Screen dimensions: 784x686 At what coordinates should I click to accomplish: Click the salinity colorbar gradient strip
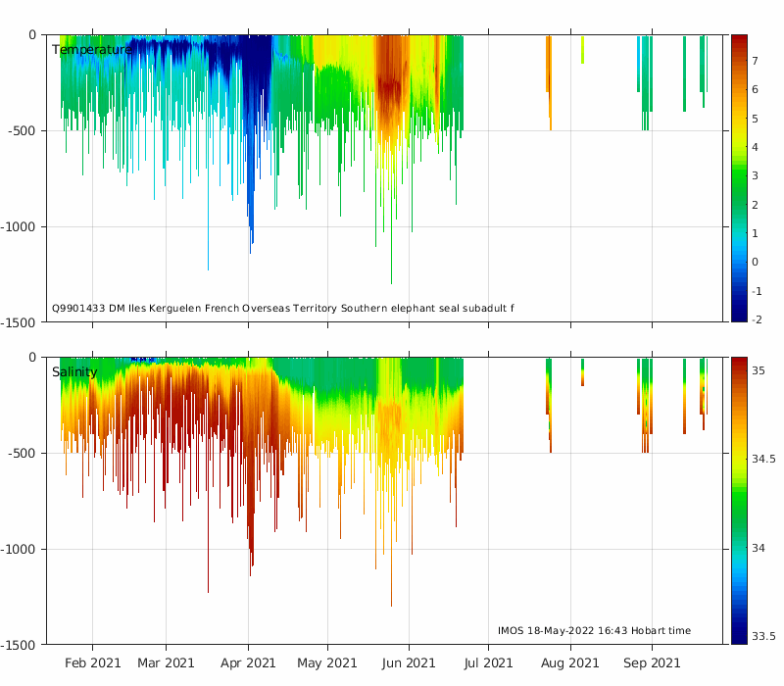pos(739,501)
